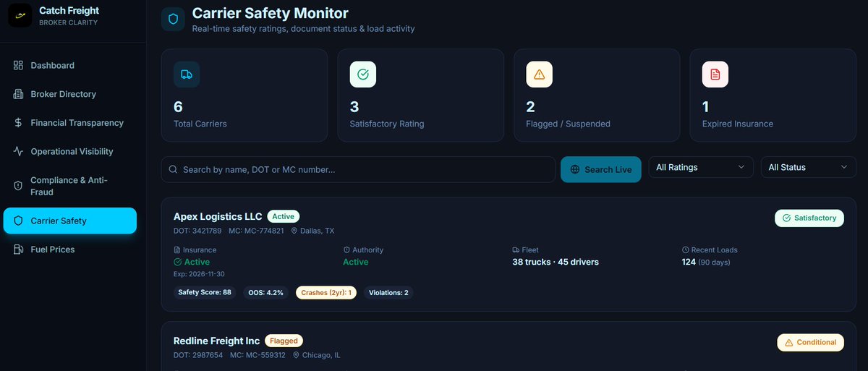
Task: Click DOT: 3421789 text
Action: click(197, 231)
